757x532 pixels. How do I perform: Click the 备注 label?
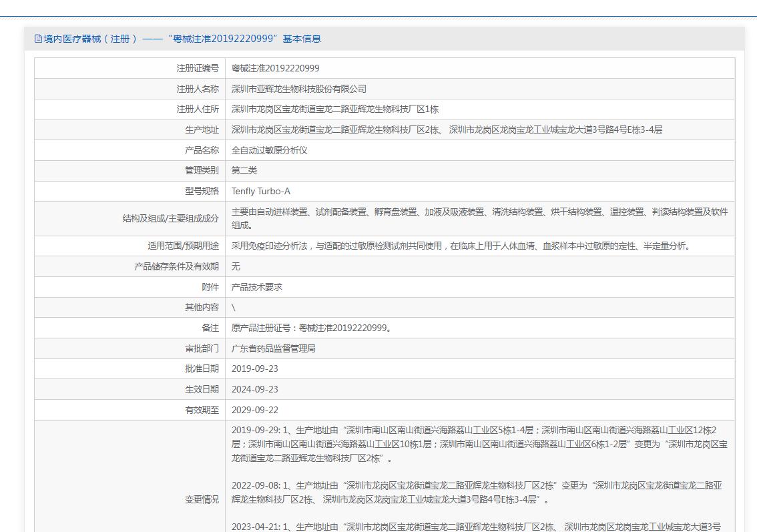pos(210,328)
